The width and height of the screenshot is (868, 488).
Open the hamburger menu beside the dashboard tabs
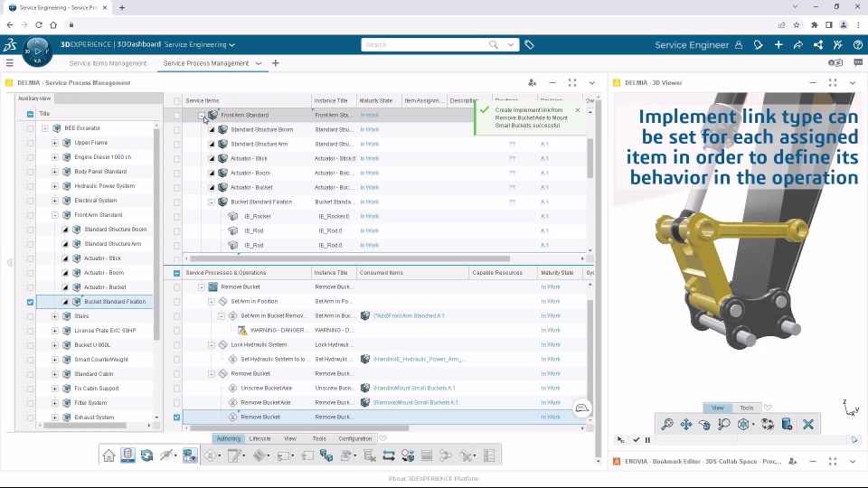[x=9, y=63]
